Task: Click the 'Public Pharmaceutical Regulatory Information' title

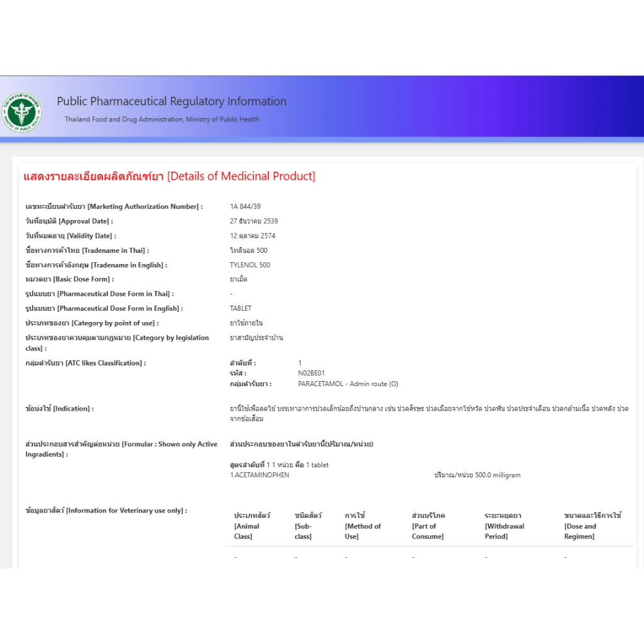Action: (x=172, y=101)
